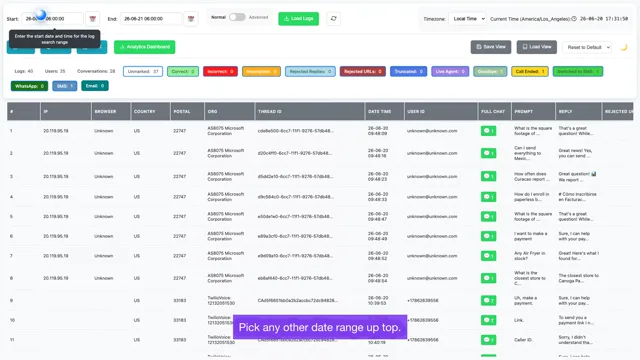Sort by the USER ID column header
640x360 pixels.
[x=441, y=111]
